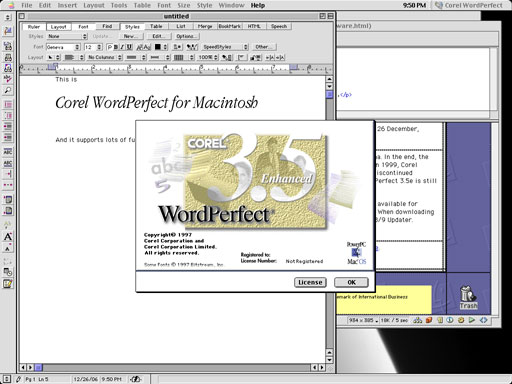Open the text color dropdown arrow

point(165,47)
